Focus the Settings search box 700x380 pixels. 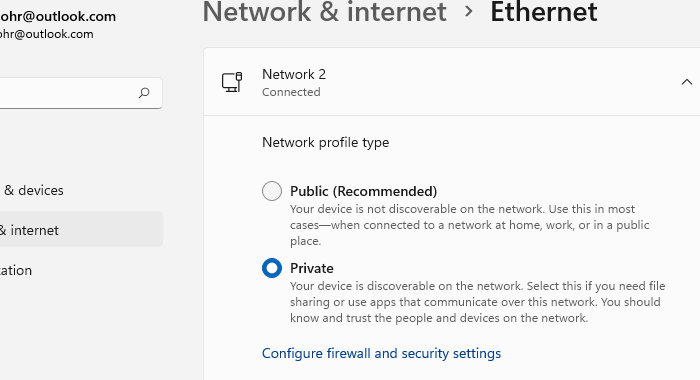(x=80, y=93)
